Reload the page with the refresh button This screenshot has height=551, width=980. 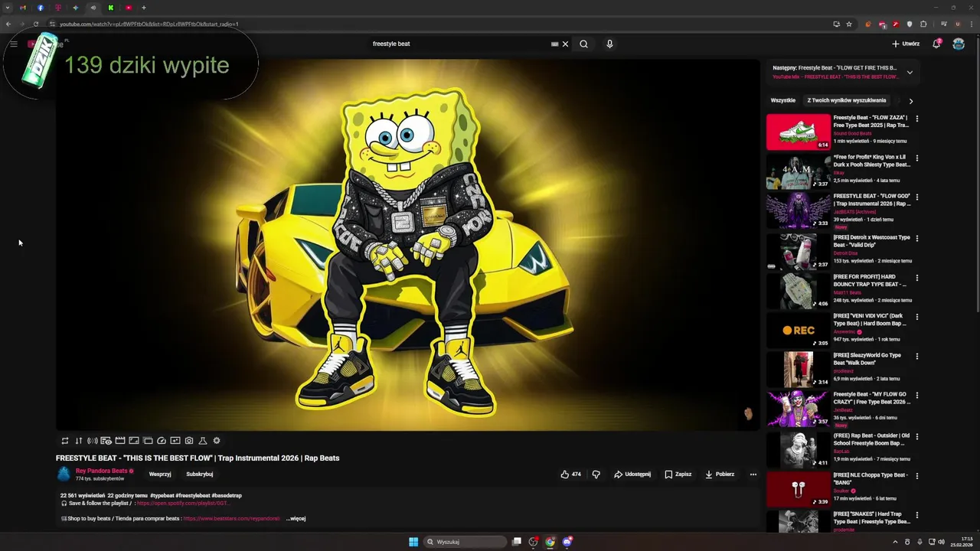tap(35, 24)
